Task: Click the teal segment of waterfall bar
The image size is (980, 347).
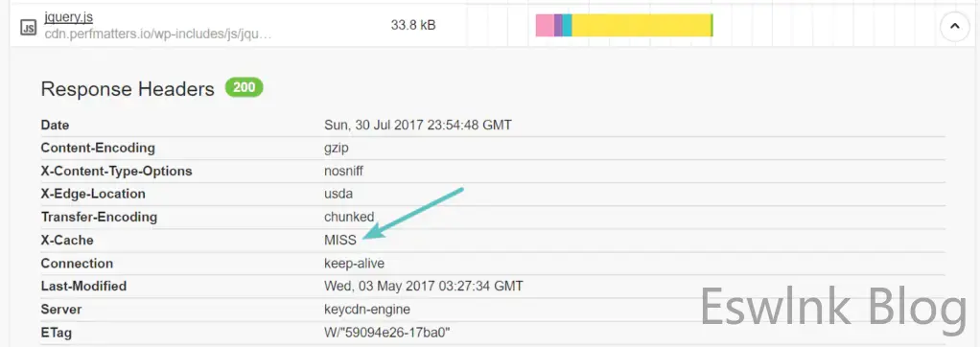Action: (568, 26)
